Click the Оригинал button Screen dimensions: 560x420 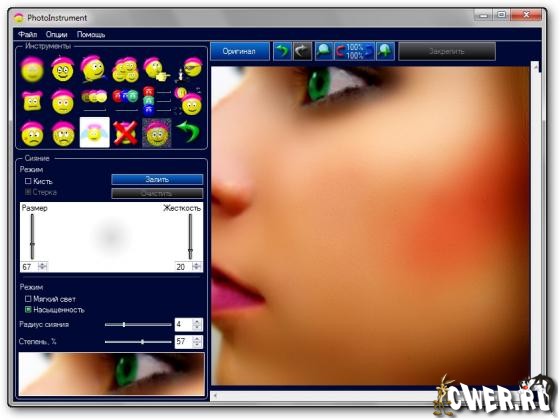[239, 51]
